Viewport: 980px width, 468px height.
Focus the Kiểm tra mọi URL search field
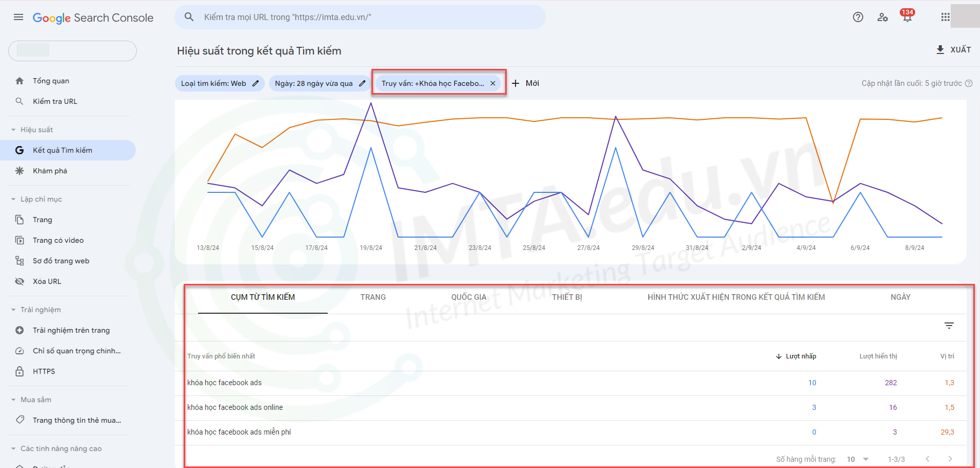(360, 17)
